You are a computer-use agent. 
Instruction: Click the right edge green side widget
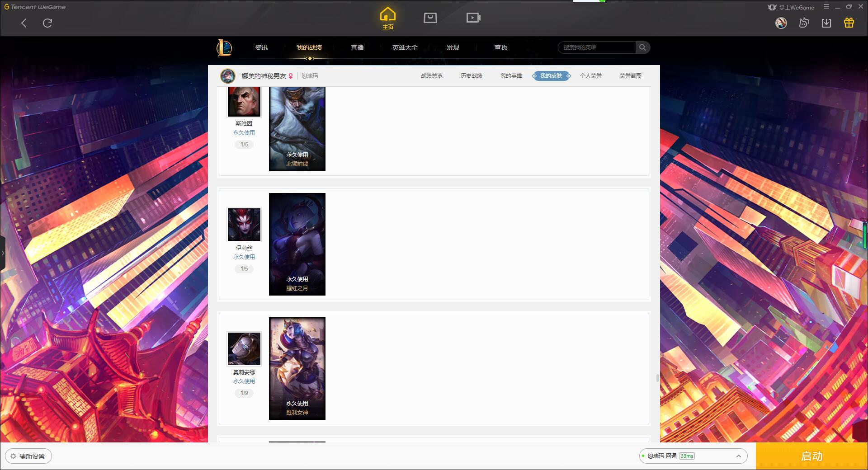coord(864,235)
